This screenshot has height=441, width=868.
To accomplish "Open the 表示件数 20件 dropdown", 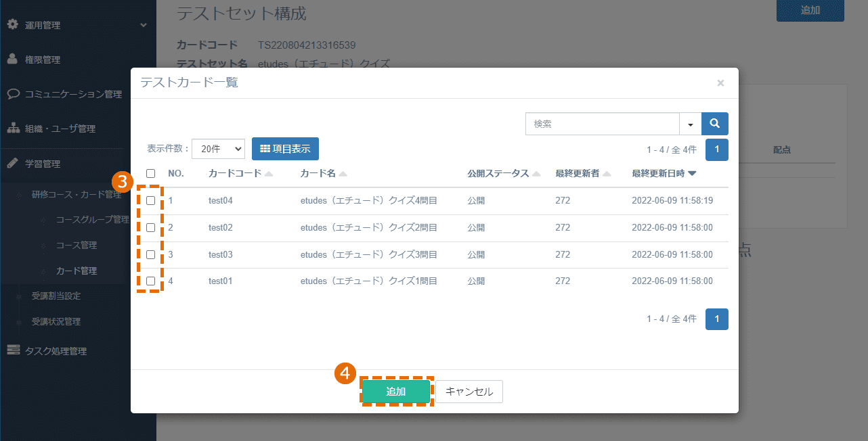I will (218, 149).
